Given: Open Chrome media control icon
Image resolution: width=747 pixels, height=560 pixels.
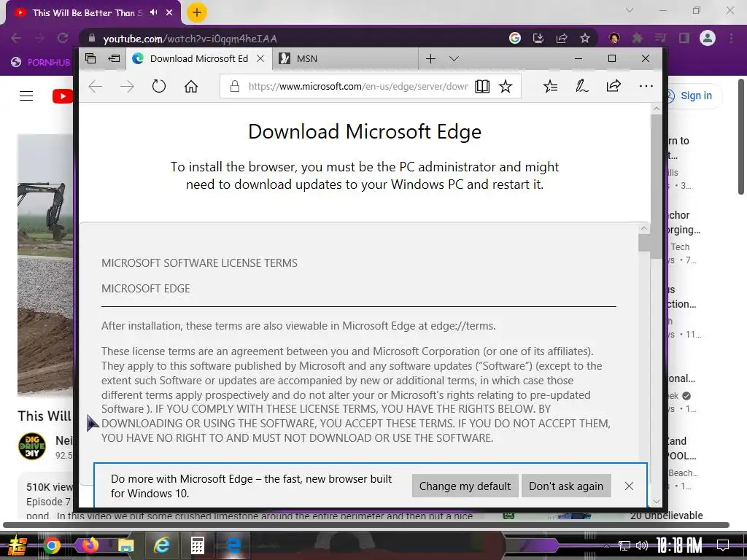Looking at the screenshot, I should [x=660, y=38].
